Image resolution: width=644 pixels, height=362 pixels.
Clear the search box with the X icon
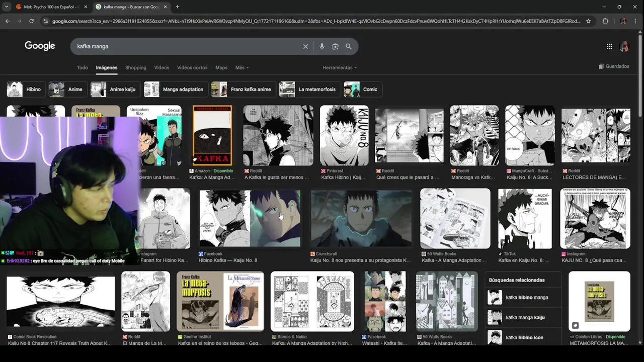pos(305,46)
